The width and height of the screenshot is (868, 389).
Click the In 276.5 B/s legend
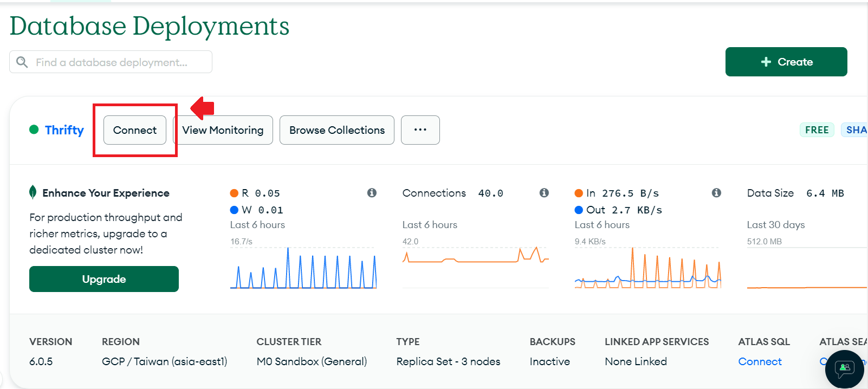point(617,193)
